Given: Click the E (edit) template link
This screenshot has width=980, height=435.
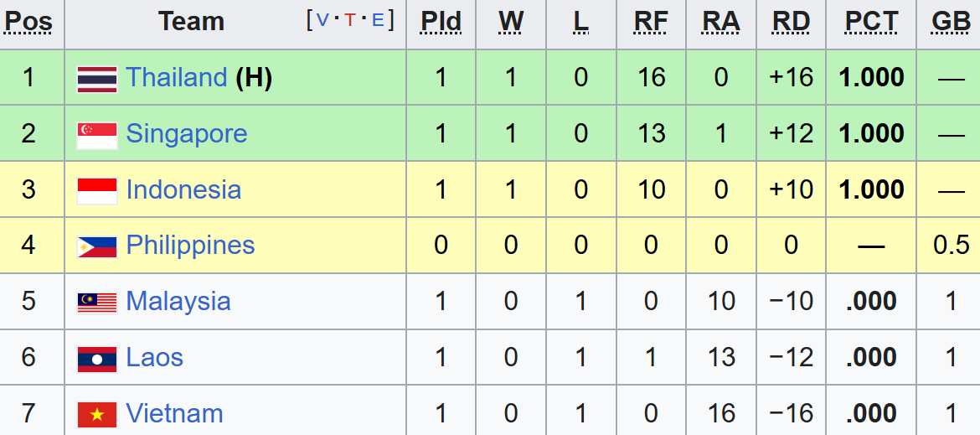Looking at the screenshot, I should (377, 20).
